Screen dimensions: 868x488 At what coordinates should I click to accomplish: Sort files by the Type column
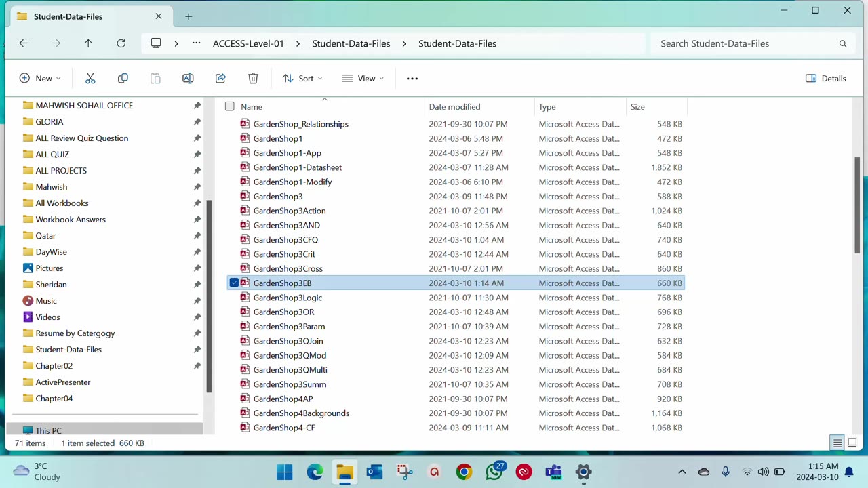pyautogui.click(x=547, y=106)
